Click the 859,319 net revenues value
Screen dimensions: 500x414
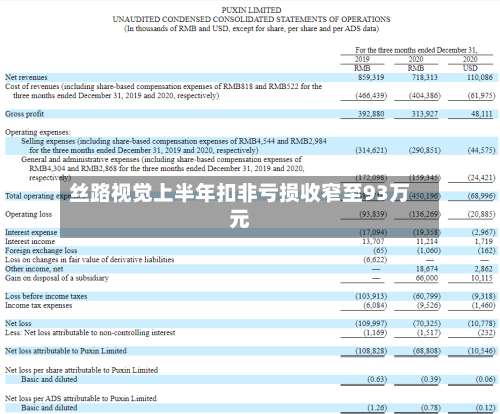371,77
